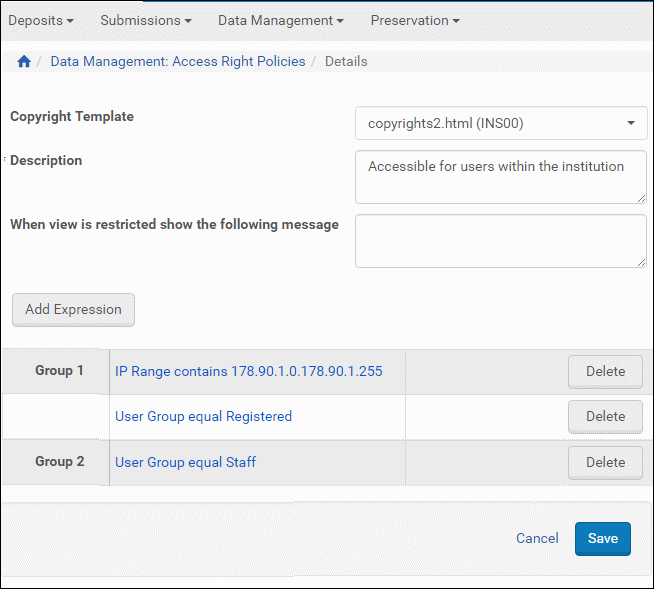Click Cancel to discard changes
The image size is (654, 589).
tap(537, 538)
